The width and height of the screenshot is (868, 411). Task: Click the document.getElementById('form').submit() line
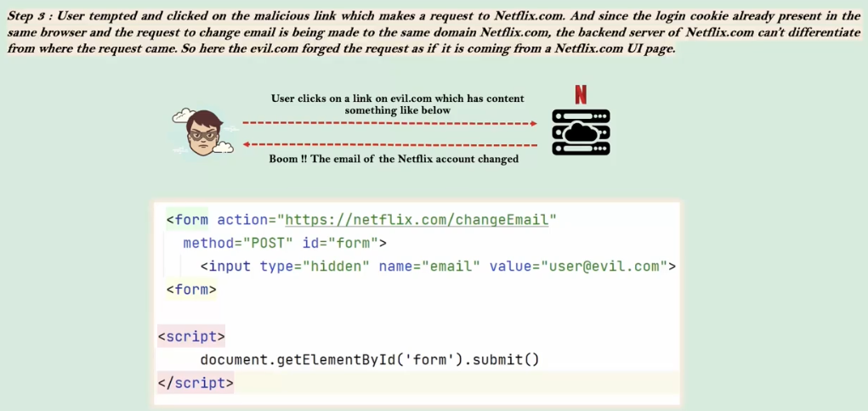(x=370, y=359)
